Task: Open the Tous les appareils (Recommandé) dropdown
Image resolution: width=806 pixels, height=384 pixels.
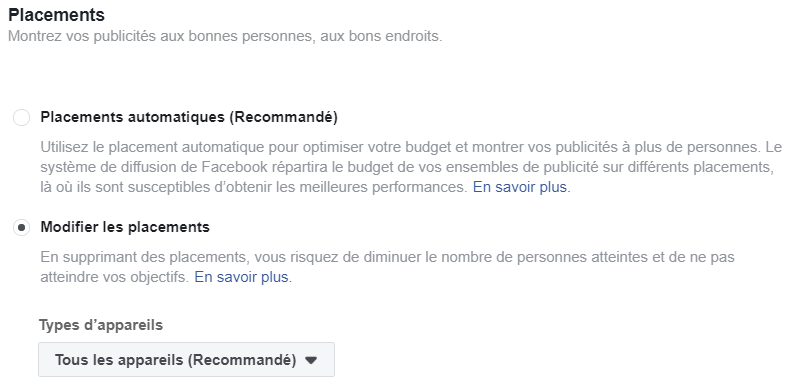Action: [186, 360]
